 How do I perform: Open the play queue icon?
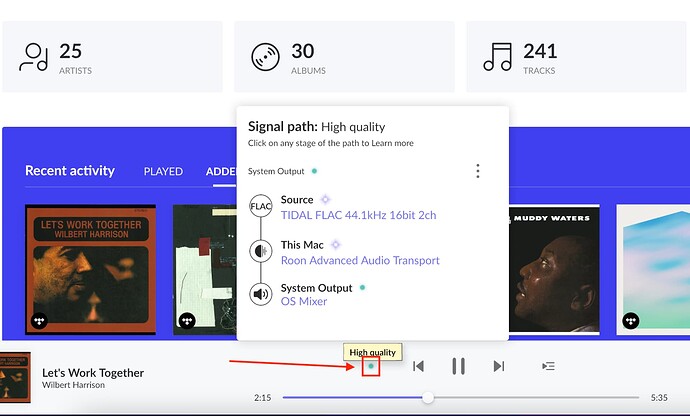coord(548,366)
